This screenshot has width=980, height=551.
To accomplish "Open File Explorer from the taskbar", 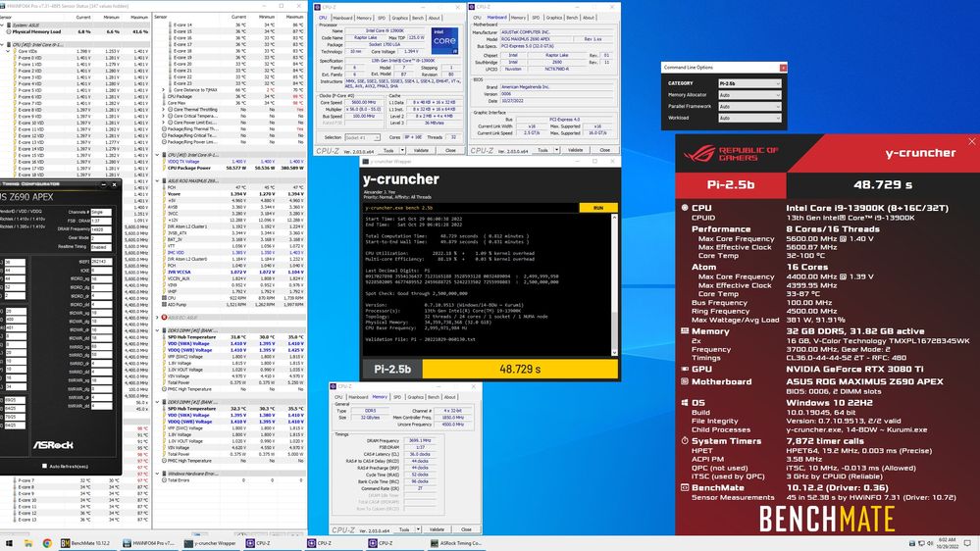I will point(28,543).
